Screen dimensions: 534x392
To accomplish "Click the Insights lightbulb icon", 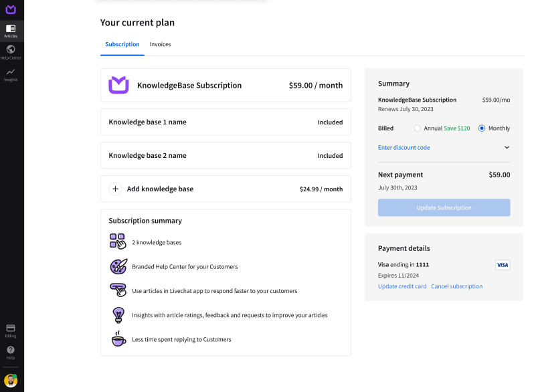I will coord(118,314).
